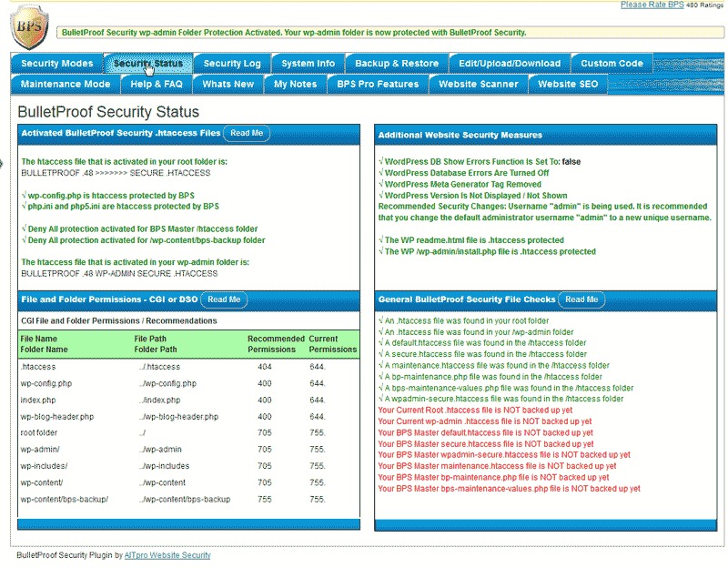Click the ../wp-content/bps-backup folder path
The height and width of the screenshot is (568, 728).
[x=185, y=500]
